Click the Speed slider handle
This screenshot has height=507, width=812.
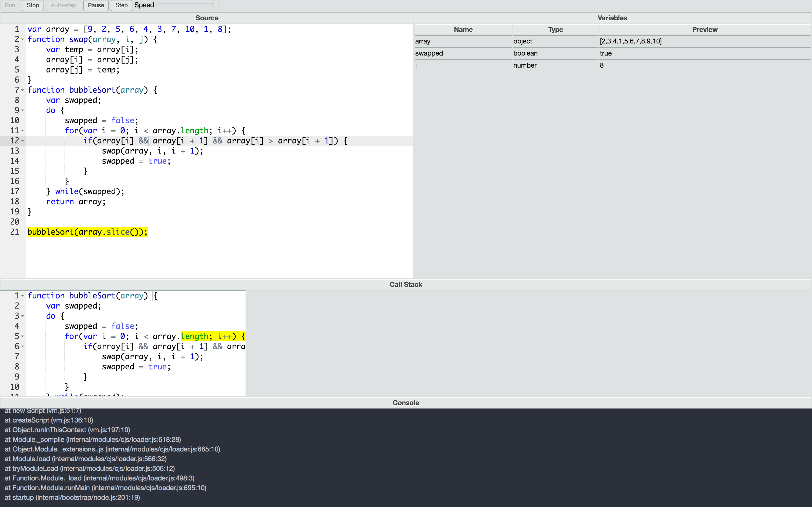coord(216,5)
